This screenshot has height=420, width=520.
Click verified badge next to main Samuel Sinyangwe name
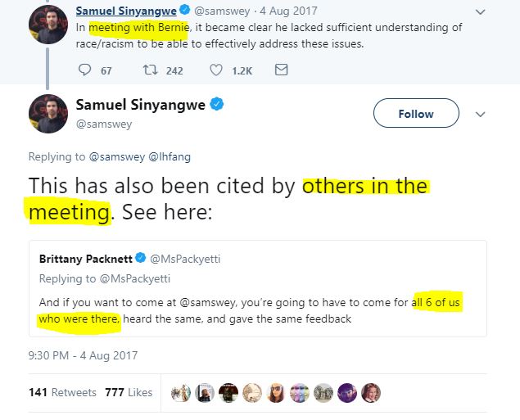click(217, 105)
